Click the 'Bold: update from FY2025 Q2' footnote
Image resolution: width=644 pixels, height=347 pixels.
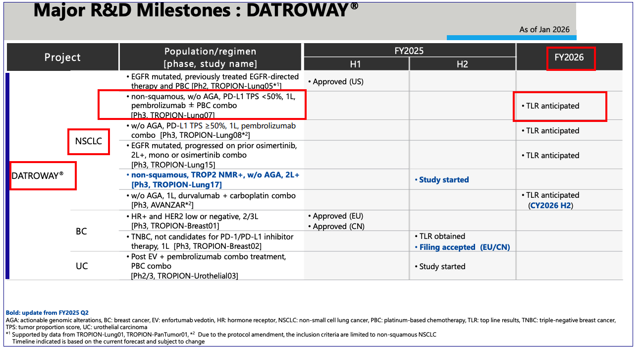click(x=47, y=313)
